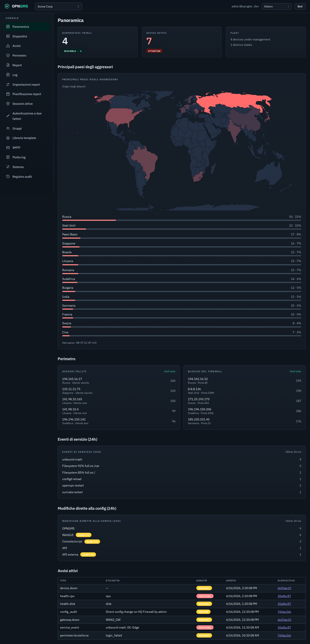Click the Impostazioni report sliders icon
The height and width of the screenshot is (644, 310).
pos(8,84)
